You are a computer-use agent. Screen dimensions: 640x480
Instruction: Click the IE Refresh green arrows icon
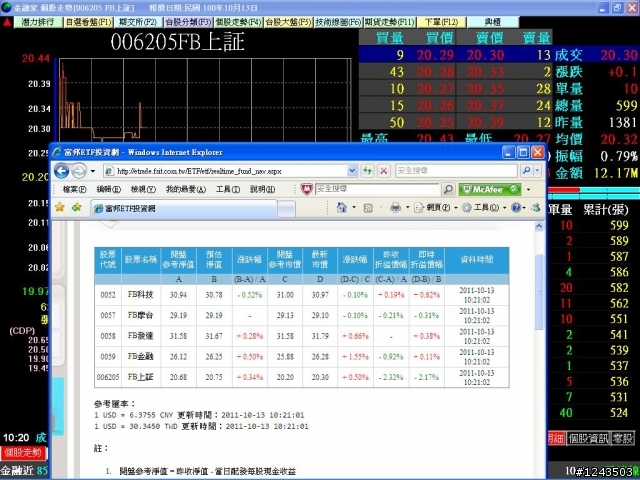tap(367, 171)
